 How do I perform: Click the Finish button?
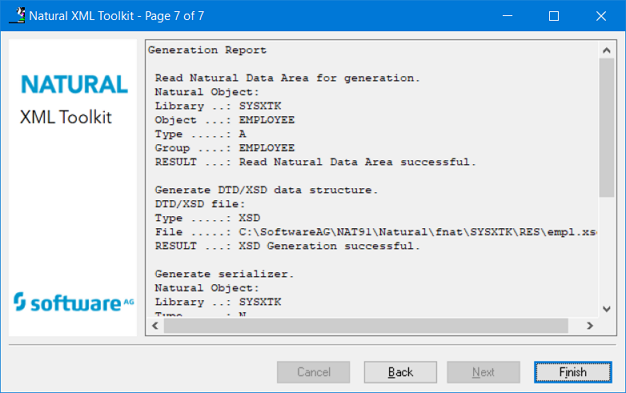pos(573,372)
